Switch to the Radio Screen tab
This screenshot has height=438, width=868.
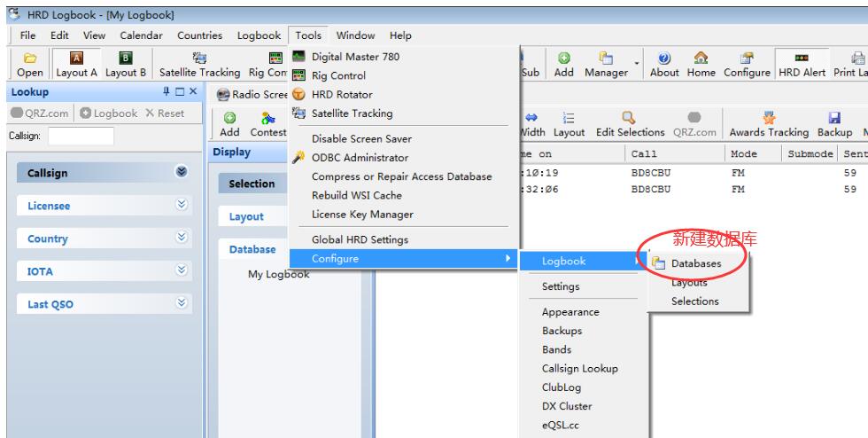(252, 95)
